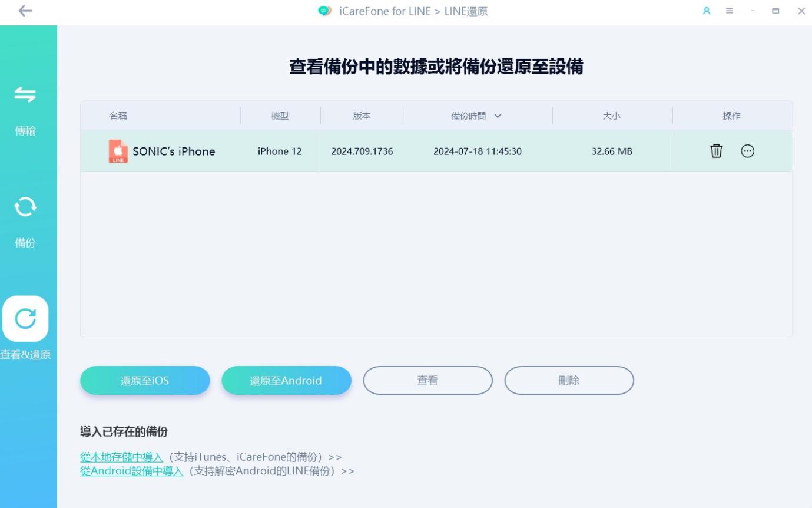The width and height of the screenshot is (812, 508).
Task: Click the iCareFone for LINE > LINE還原 title
Action: click(413, 11)
